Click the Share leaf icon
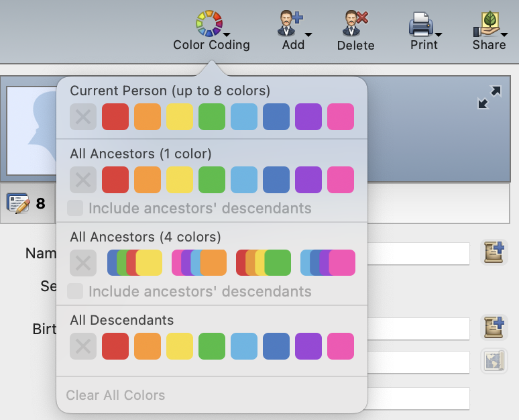 click(x=487, y=24)
